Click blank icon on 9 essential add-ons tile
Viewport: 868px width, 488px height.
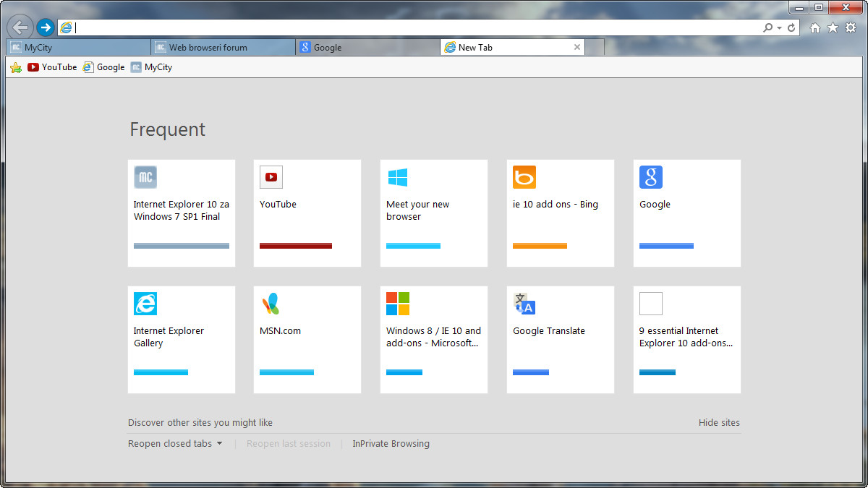[x=651, y=304]
